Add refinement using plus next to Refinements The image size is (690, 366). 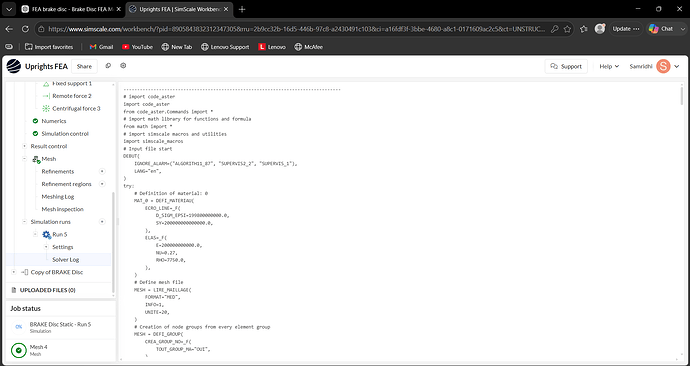[x=102, y=172]
